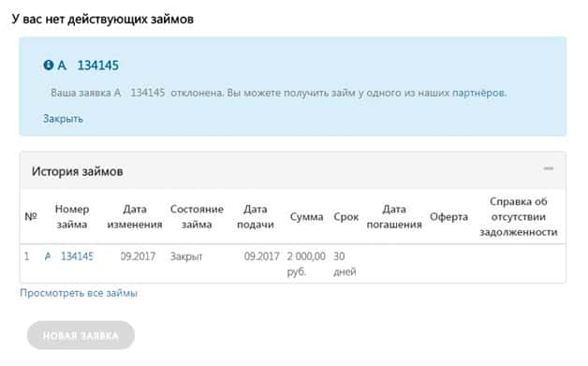588x366 pixels.
Task: View all loans via Просмотреть все займы
Action: tap(79, 293)
